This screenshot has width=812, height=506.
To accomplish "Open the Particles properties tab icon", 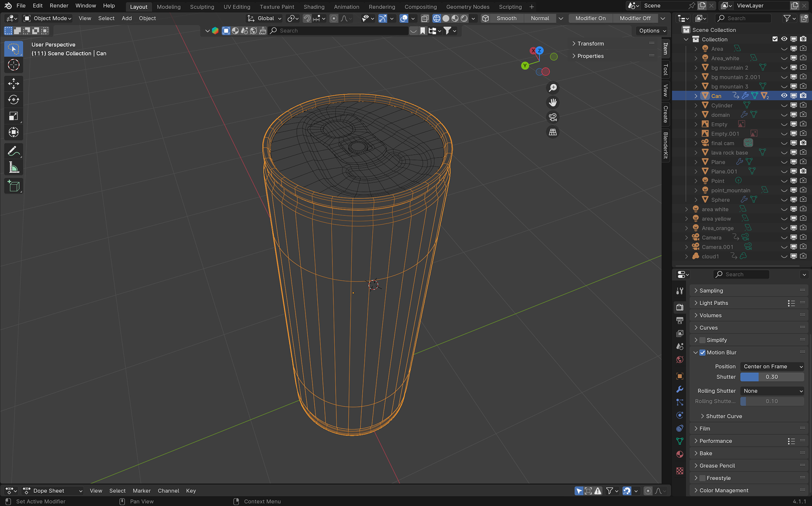I will [x=680, y=402].
